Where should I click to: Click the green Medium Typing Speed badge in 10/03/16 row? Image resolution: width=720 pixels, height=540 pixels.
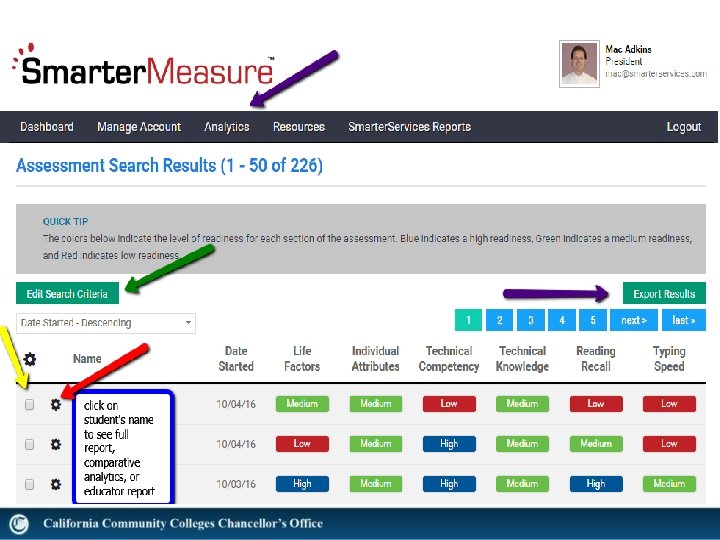pos(669,484)
